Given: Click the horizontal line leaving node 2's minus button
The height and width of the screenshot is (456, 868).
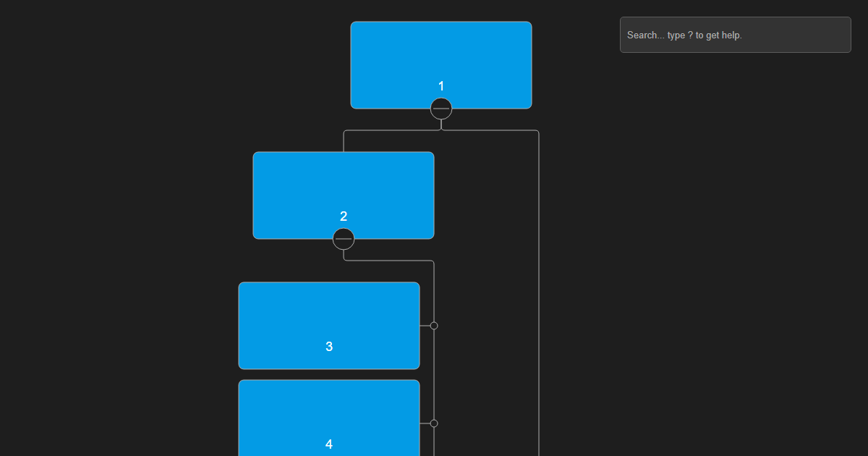Looking at the screenshot, I should [x=391, y=261].
